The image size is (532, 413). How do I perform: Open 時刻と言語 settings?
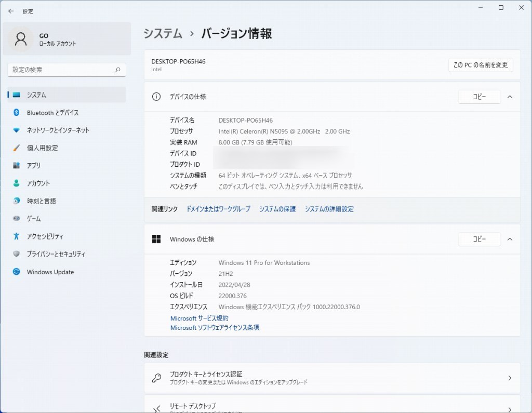[67, 201]
